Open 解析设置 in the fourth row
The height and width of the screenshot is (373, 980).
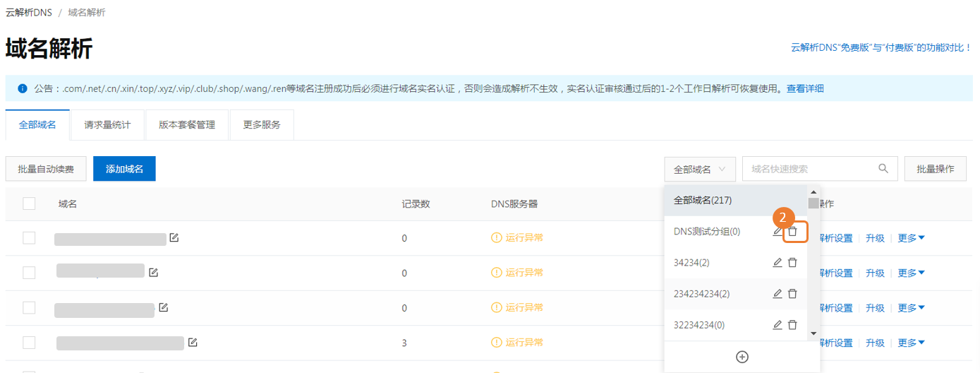pos(837,343)
